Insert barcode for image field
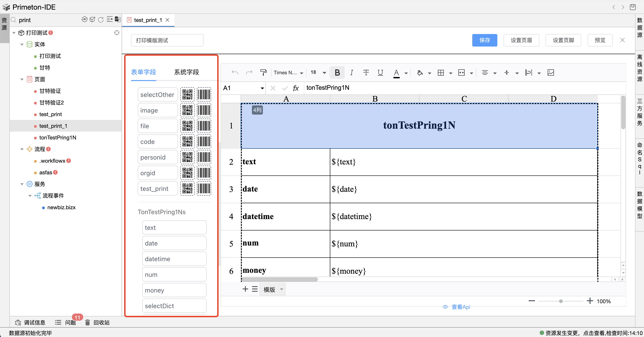644x337 pixels. point(204,110)
